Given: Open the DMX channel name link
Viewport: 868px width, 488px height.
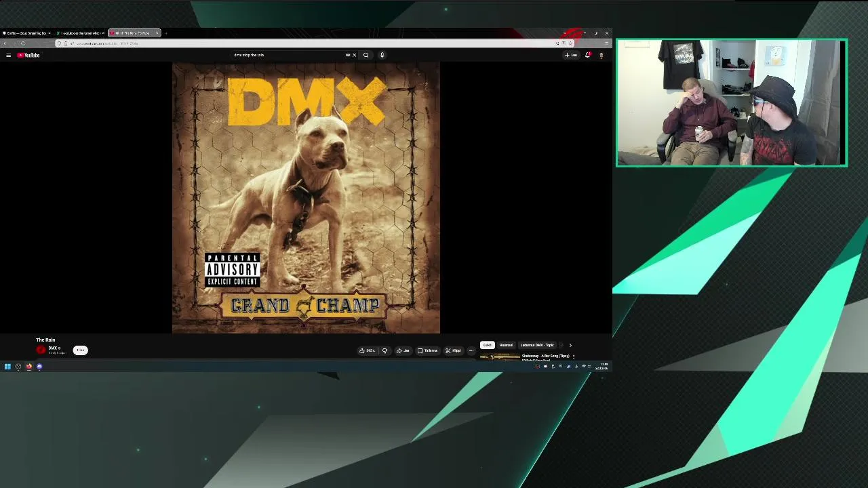Looking at the screenshot, I should pos(53,348).
